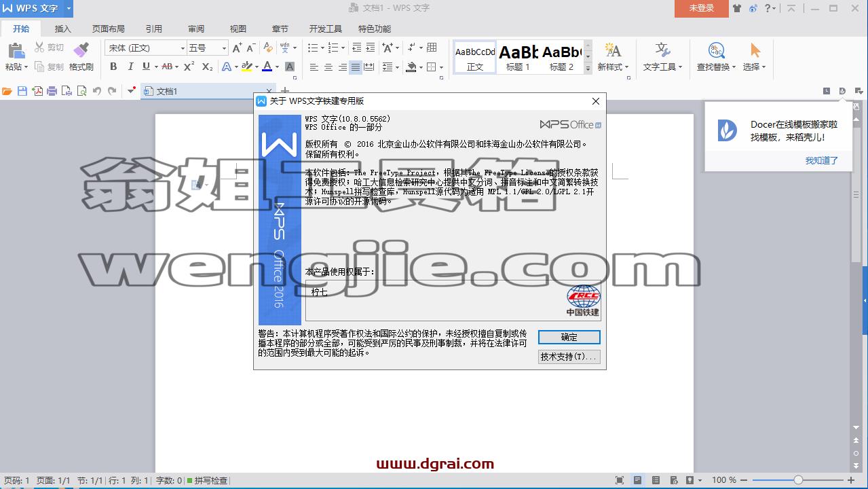Click the New Style icon
The height and width of the screenshot is (489, 868).
[613, 50]
